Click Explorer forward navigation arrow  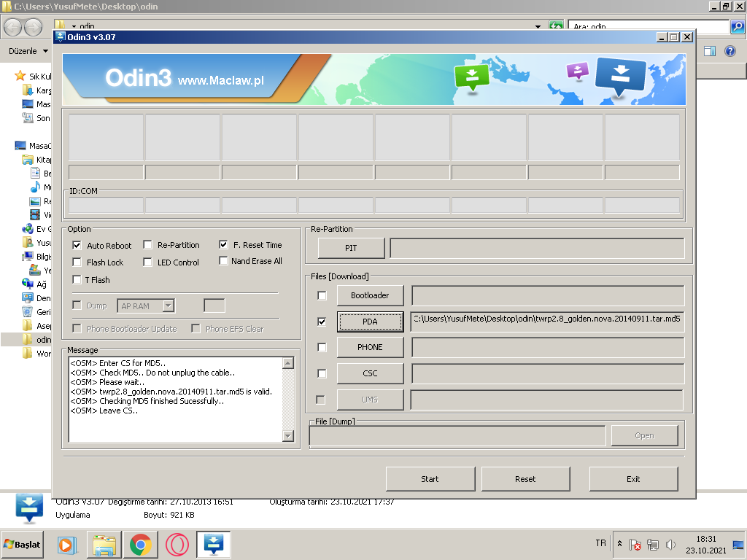pos(33,27)
